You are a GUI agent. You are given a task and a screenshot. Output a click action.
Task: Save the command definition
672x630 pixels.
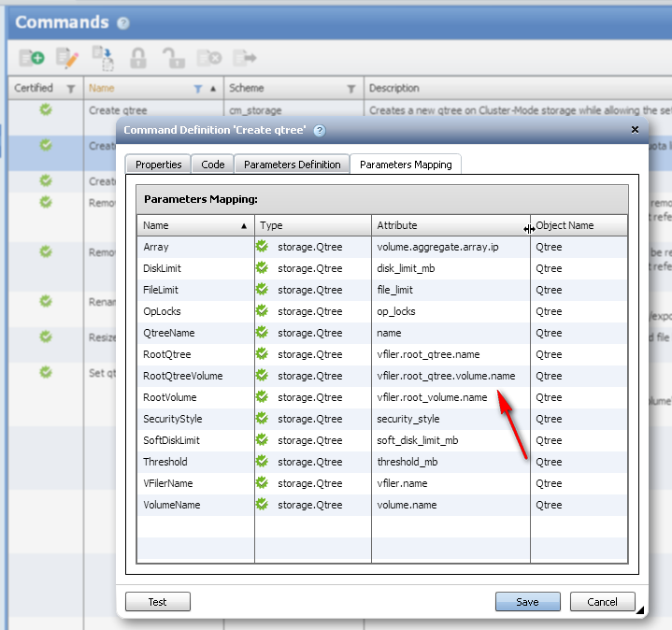point(527,602)
